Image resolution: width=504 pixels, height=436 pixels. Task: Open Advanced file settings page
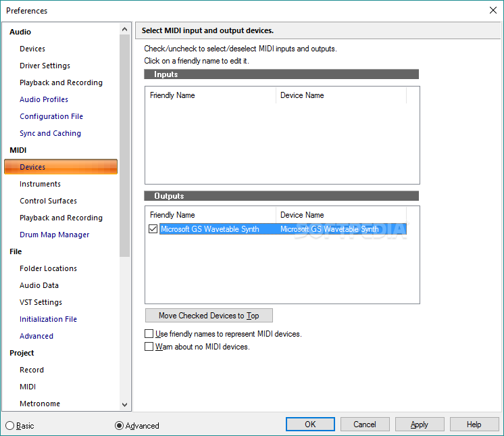point(36,336)
